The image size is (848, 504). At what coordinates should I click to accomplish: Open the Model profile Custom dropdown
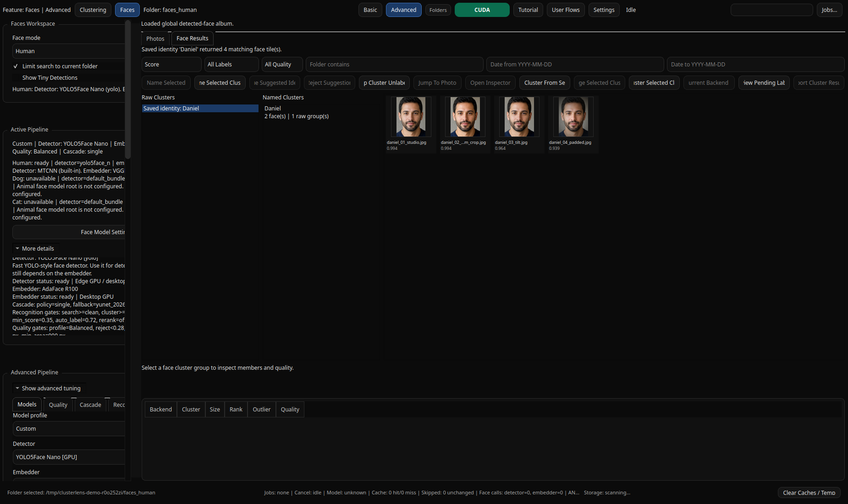69,428
